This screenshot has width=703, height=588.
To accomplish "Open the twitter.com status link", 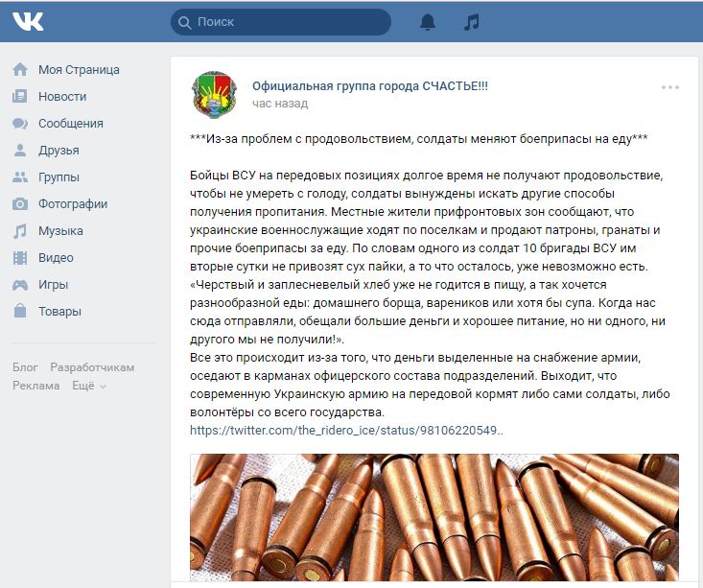I will 346,431.
